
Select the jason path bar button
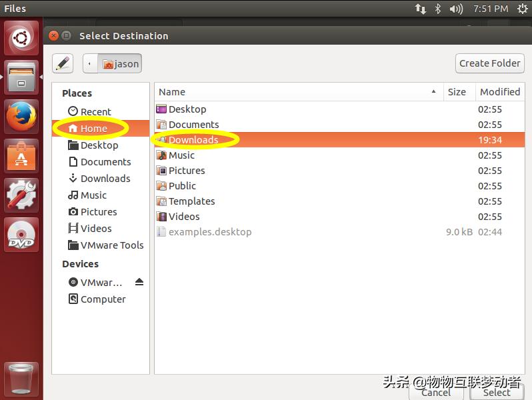[x=120, y=63]
